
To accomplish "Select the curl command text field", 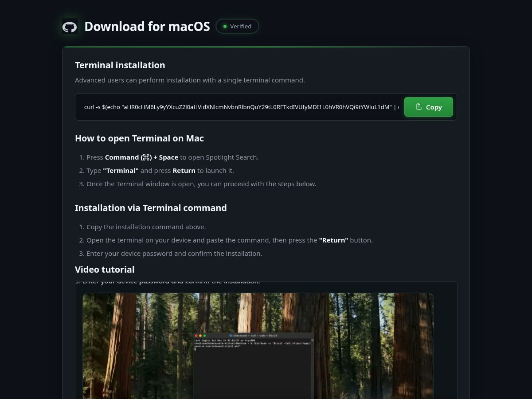I will click(x=241, y=107).
